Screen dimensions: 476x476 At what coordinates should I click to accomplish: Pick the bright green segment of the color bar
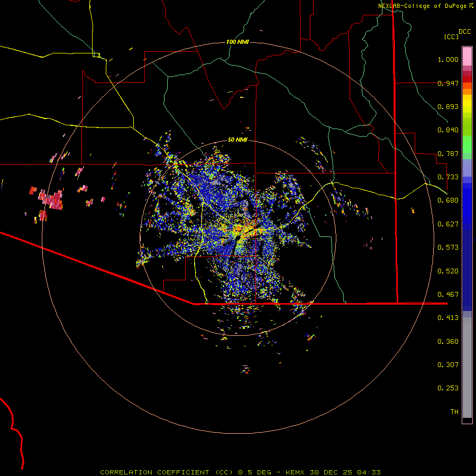click(467, 144)
